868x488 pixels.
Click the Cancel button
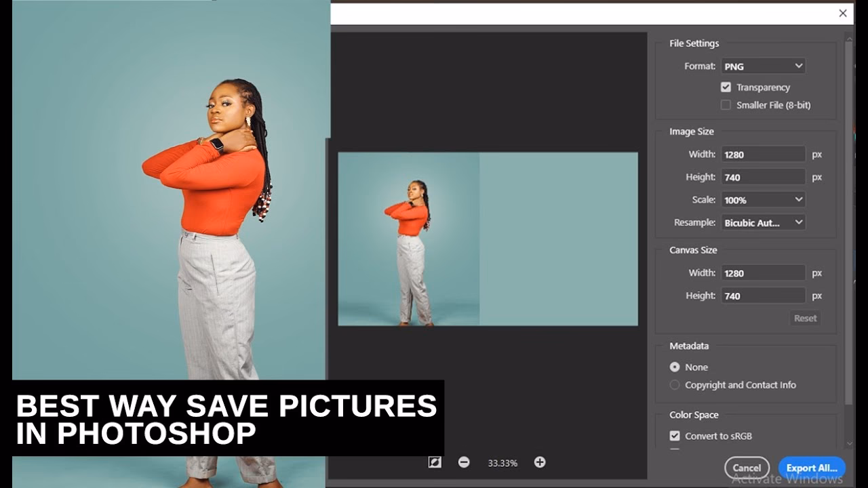coord(747,468)
